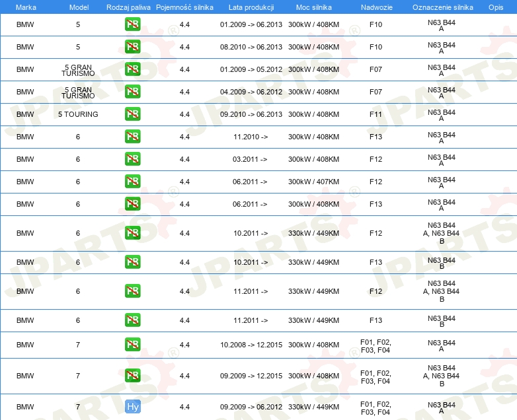Select '5 GRAN TURISMO' in row 01.2009 -> 05.2012
This screenshot has width=517, height=420.
78,70
